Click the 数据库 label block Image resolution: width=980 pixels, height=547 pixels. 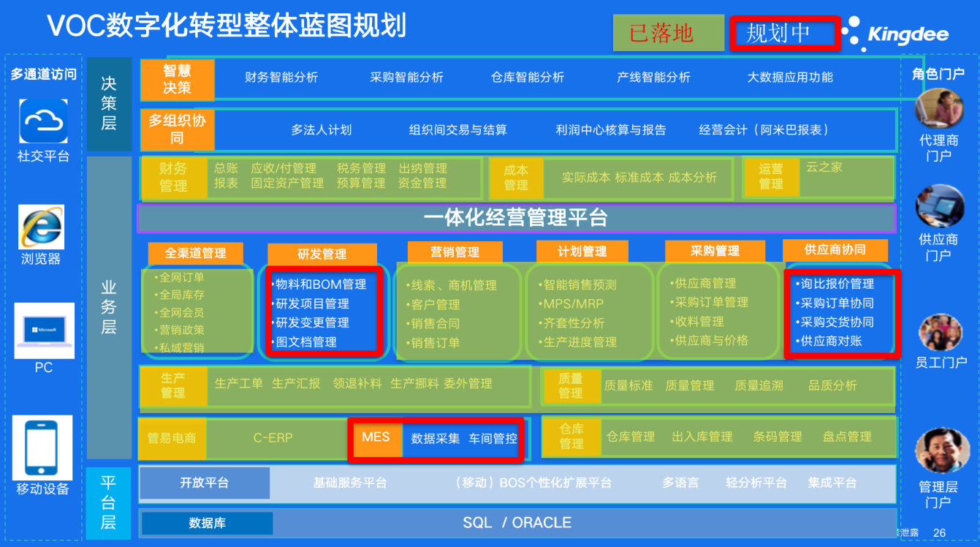click(x=207, y=524)
